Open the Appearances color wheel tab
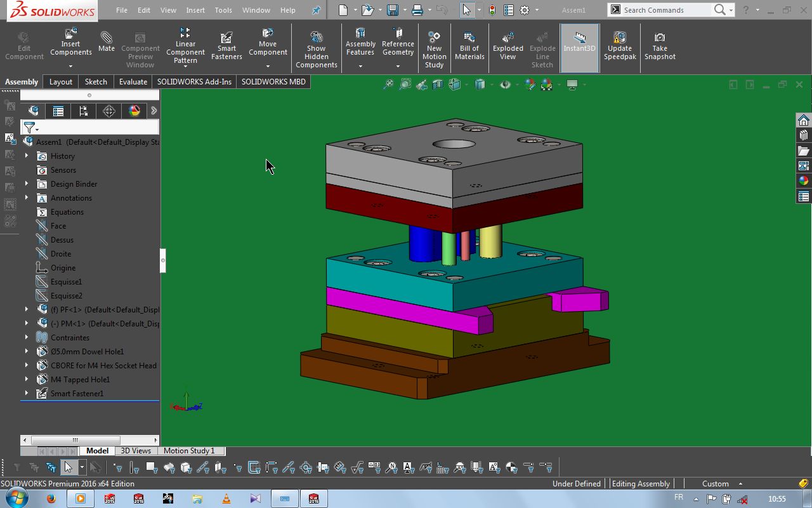 [x=134, y=111]
